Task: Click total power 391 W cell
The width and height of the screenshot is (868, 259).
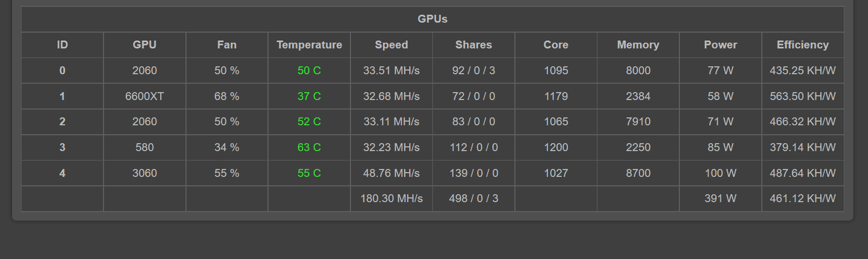Action: click(720, 198)
